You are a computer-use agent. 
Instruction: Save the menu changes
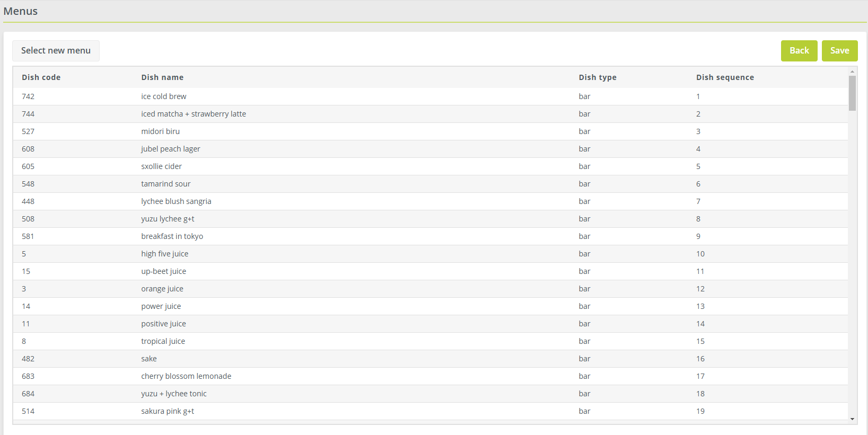[x=839, y=51]
